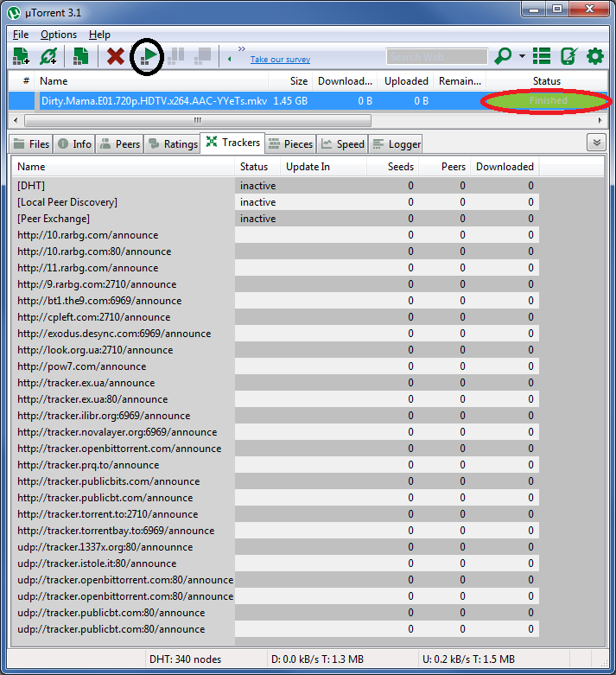This screenshot has height=675, width=616.
Task: Click the red X Remove Torrent icon
Action: point(116,56)
